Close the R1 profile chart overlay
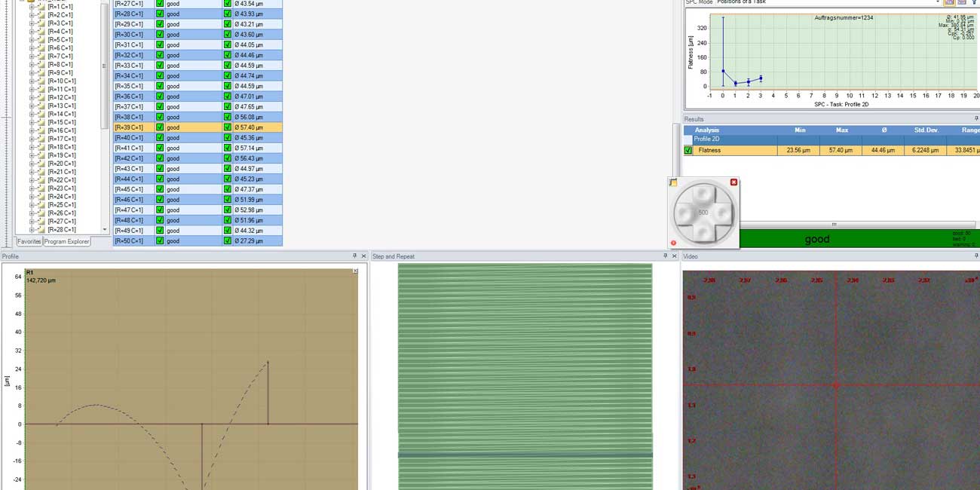The width and height of the screenshot is (980, 490). 355,271
